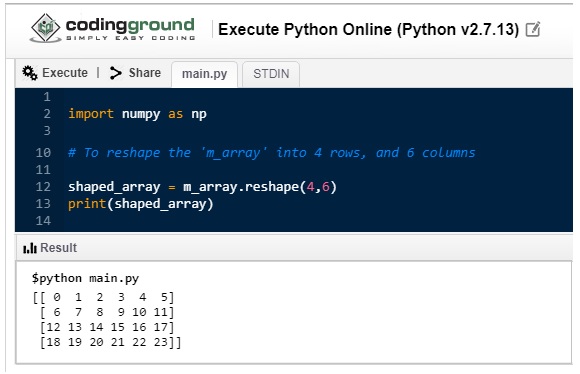580x374 pixels.
Task: Click the share arrow icon
Action: tap(116, 73)
